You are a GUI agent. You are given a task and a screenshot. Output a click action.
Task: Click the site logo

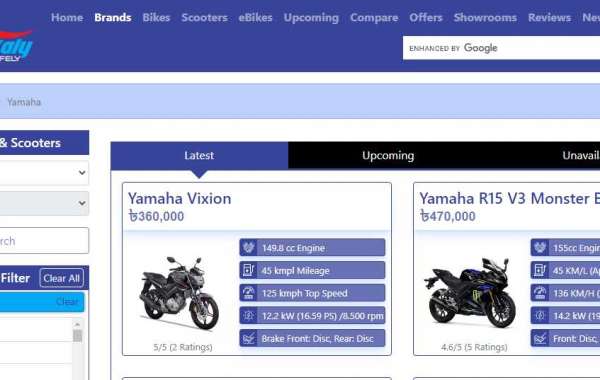[x=16, y=46]
